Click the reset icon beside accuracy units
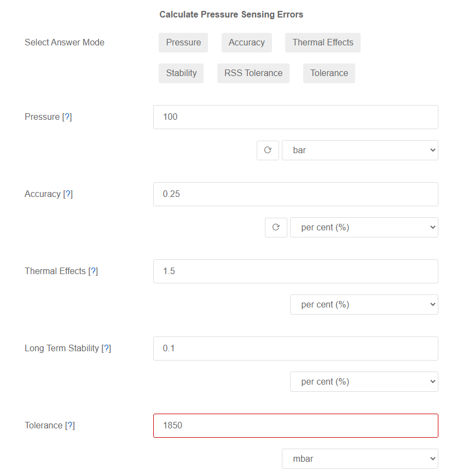This screenshot has width=463, height=476. [276, 227]
